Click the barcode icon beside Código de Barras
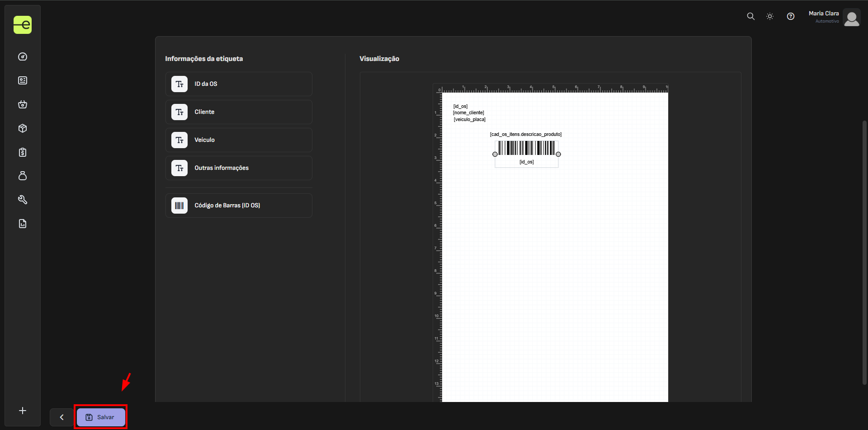Screen dimensions: 868x430 point(179,206)
